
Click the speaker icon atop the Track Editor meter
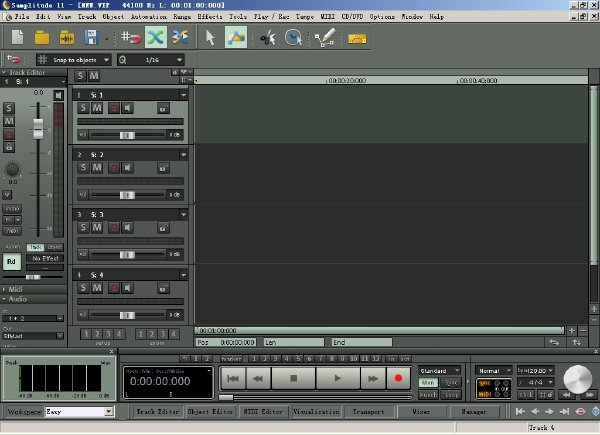(x=58, y=95)
